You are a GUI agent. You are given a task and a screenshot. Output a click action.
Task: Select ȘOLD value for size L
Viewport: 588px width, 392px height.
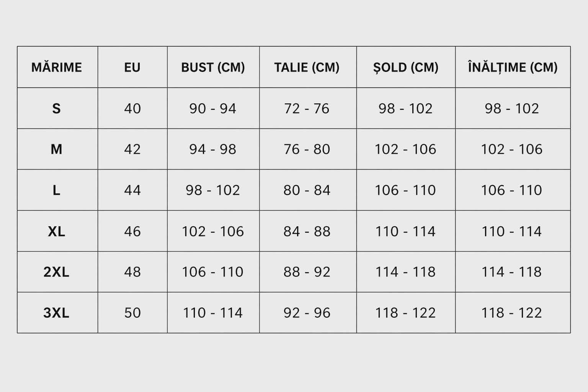point(405,190)
